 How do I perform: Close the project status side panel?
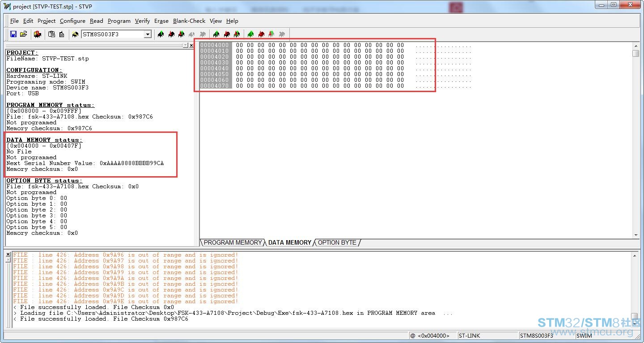(x=191, y=45)
